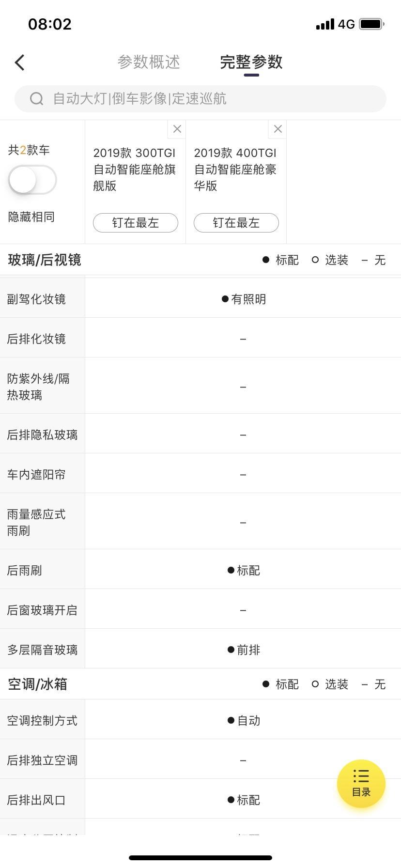Tap the 08:02 clock
Image resolution: width=401 pixels, height=868 pixels.
[50, 24]
